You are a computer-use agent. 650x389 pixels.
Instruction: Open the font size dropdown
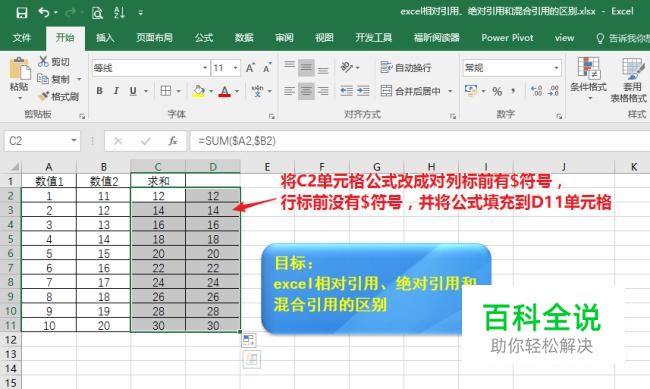235,68
